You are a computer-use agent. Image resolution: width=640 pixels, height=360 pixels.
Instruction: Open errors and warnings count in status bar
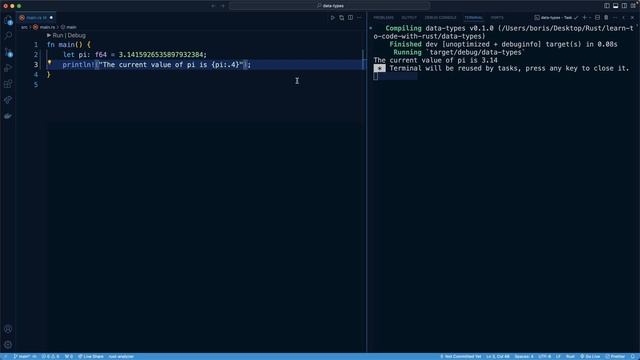(50, 356)
